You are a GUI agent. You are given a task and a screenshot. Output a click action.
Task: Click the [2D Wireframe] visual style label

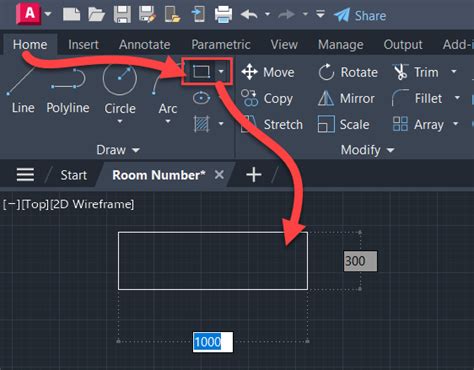[x=92, y=204]
